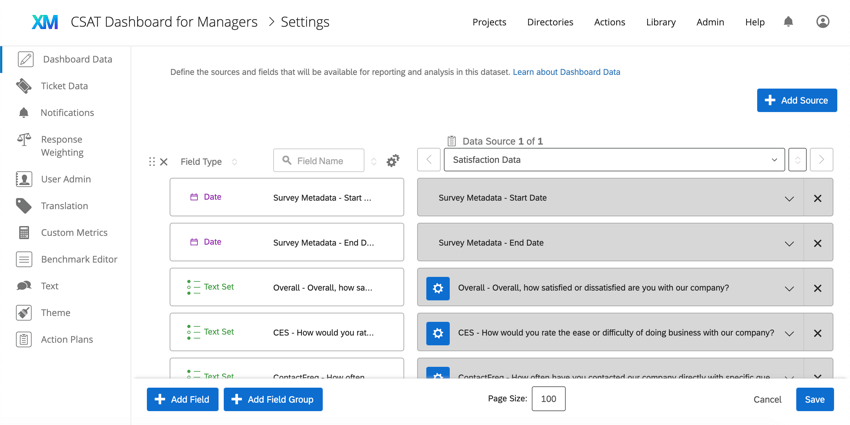This screenshot has height=425, width=850.
Task: Expand the CES question dropdown
Action: pos(789,333)
